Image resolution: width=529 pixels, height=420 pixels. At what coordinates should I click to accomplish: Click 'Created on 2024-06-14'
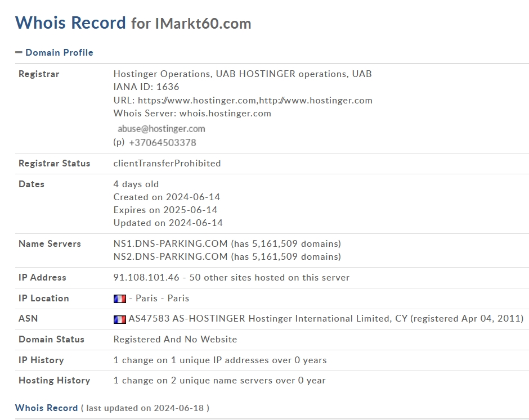pos(167,197)
